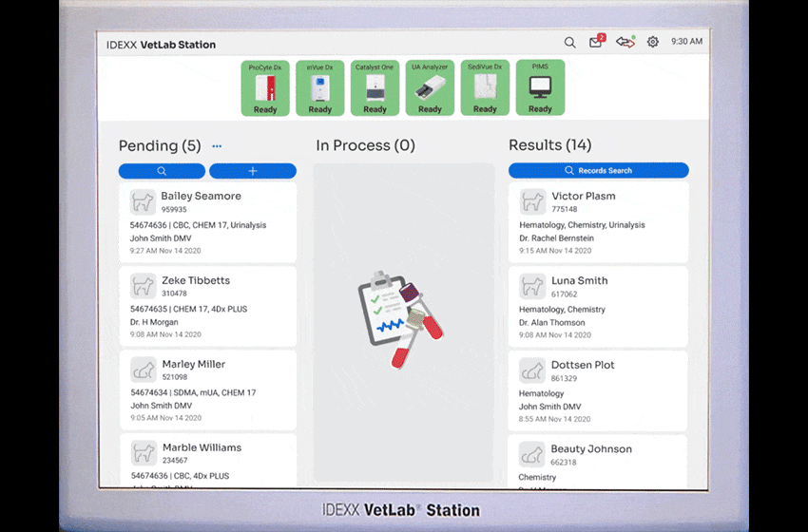Click the 9:30 AM clock
The height and width of the screenshot is (532, 808).
(686, 42)
